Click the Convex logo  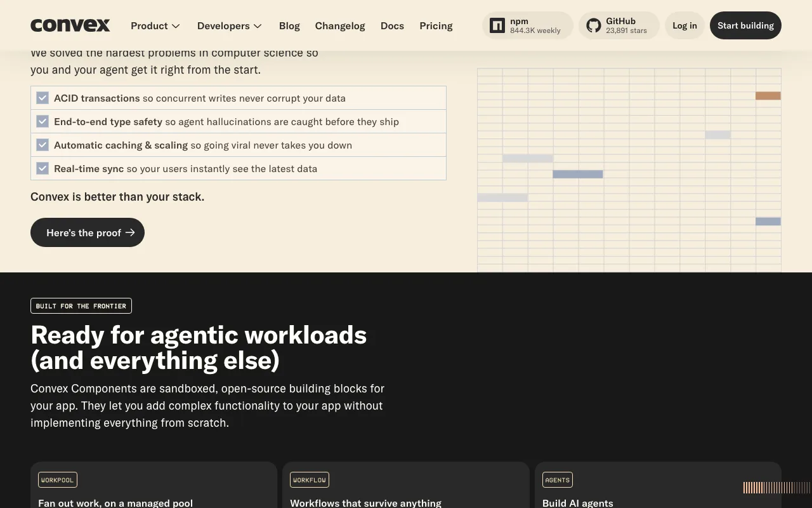click(70, 25)
